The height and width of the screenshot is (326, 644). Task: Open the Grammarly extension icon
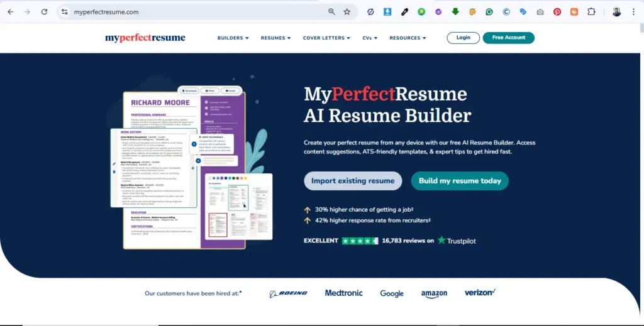(x=489, y=12)
